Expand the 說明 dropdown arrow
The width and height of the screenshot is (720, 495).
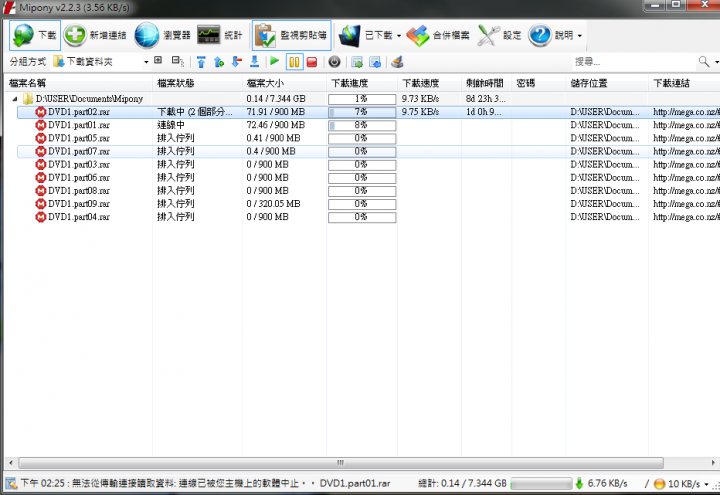tap(579, 36)
